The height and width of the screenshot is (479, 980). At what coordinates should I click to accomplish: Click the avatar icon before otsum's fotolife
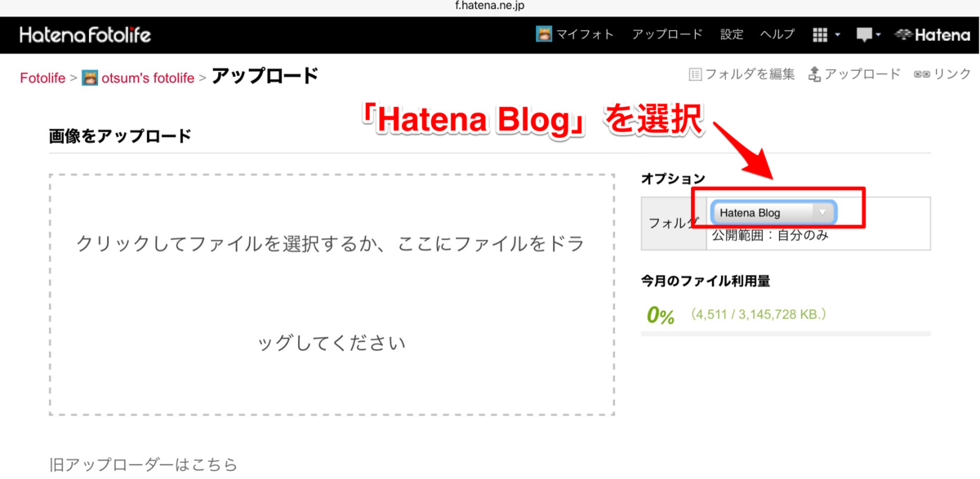[90, 78]
